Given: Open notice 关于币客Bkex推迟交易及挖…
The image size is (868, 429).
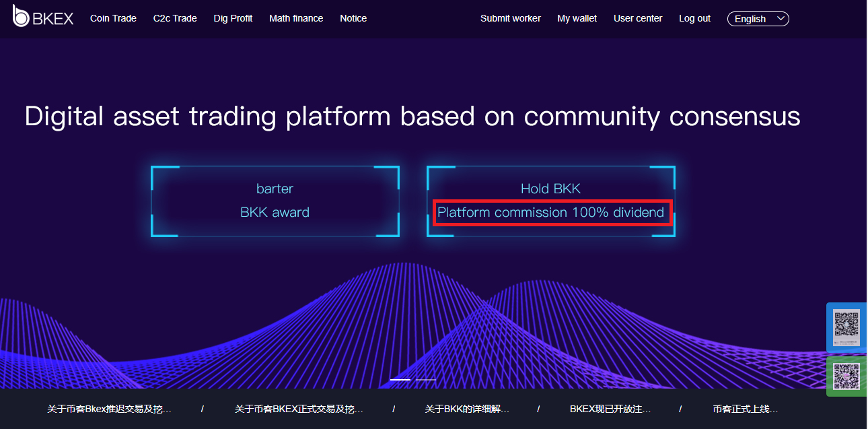Looking at the screenshot, I should (x=109, y=409).
